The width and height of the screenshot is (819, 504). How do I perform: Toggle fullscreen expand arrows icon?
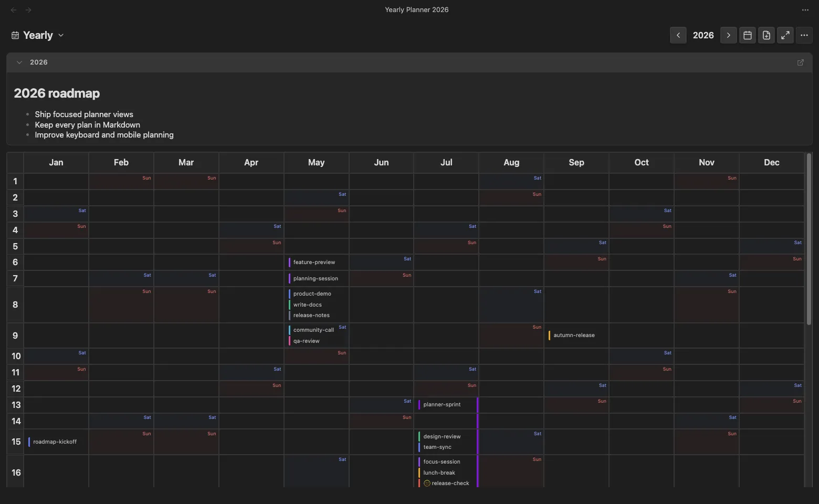point(785,35)
